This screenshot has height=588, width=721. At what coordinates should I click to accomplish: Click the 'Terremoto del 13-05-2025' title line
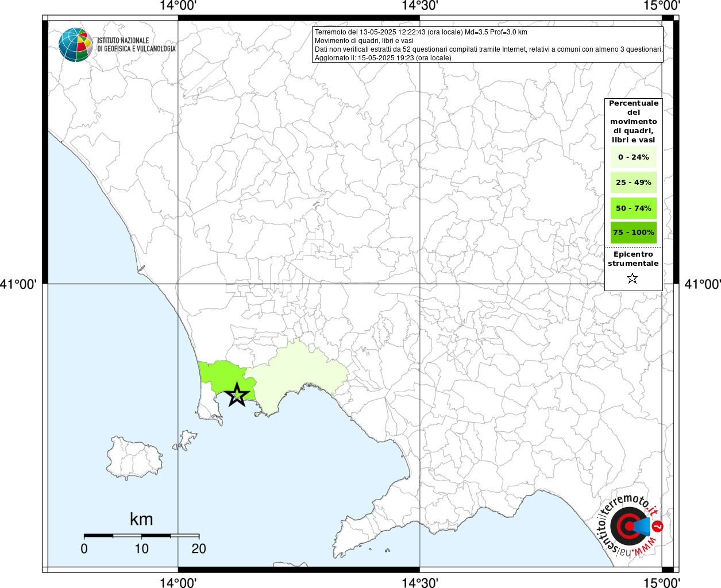click(421, 32)
